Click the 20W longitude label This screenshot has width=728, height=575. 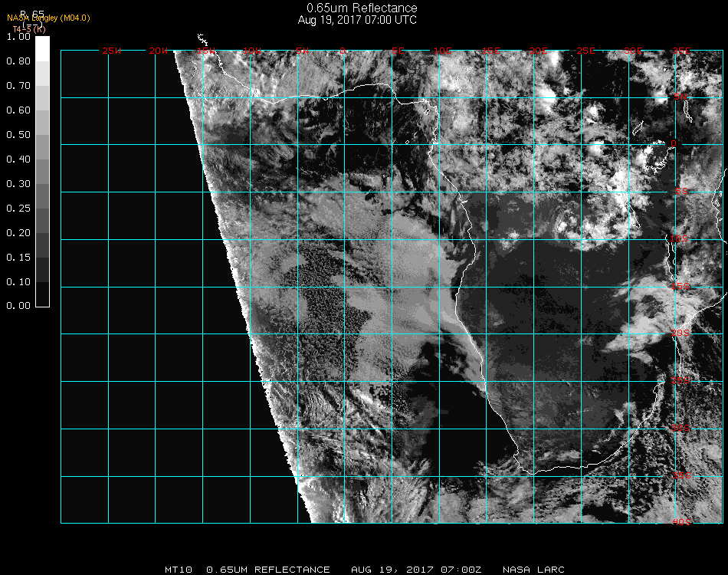click(159, 51)
